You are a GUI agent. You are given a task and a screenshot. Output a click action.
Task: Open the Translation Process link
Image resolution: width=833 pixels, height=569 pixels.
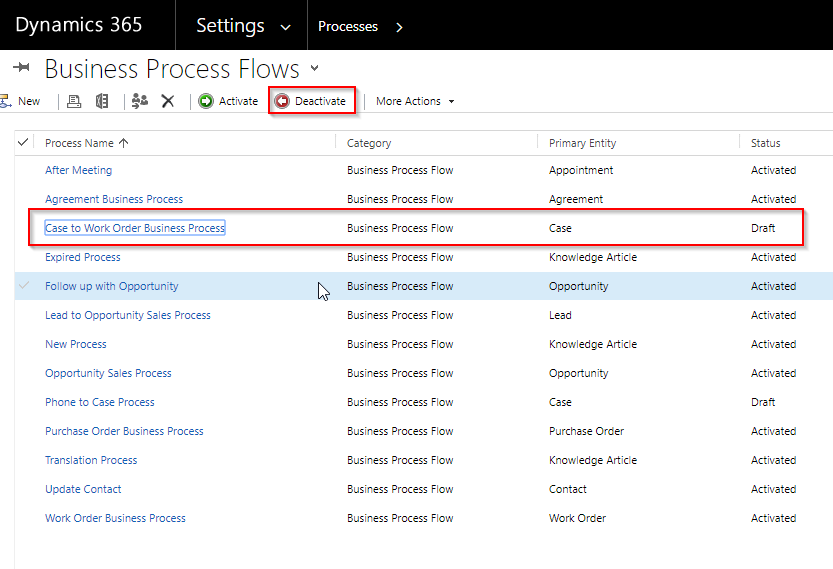tap(91, 460)
